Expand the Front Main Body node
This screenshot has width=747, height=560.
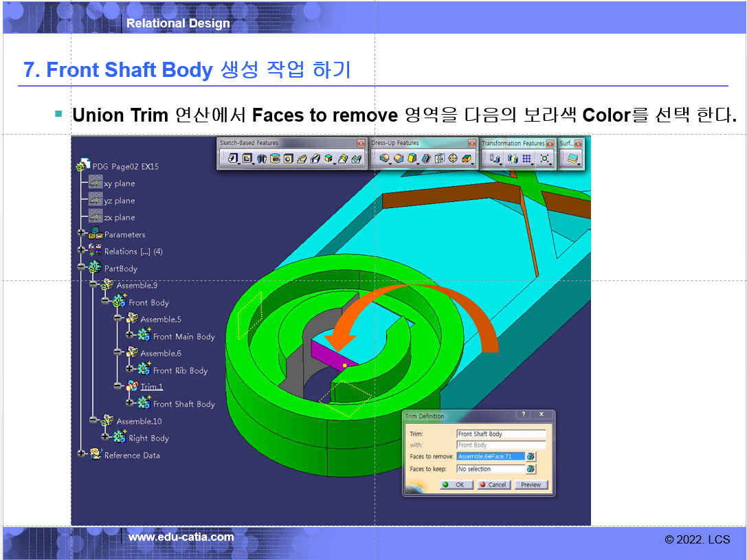[130, 336]
